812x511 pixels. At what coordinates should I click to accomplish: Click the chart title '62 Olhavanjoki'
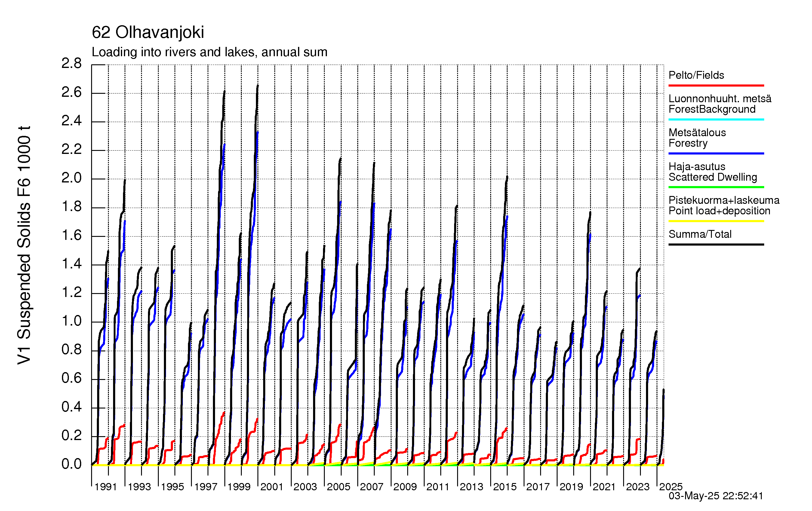coord(148,32)
